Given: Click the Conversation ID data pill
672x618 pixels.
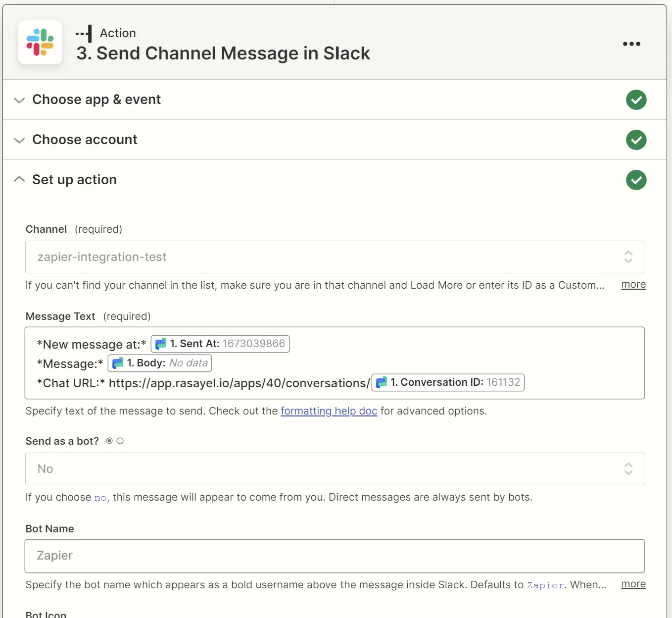Looking at the screenshot, I should click(x=447, y=382).
